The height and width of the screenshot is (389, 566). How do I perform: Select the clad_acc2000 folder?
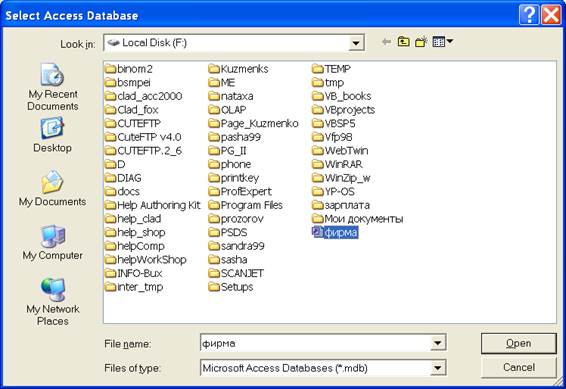point(144,96)
